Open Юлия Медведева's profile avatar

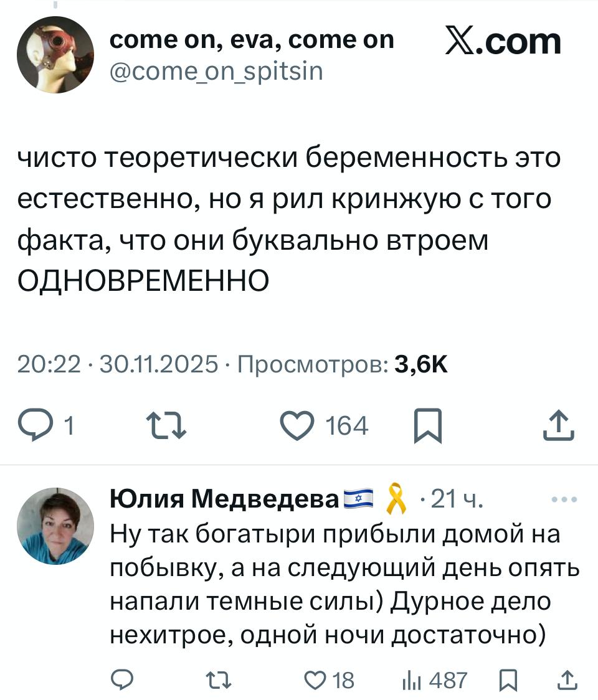[x=55, y=526]
